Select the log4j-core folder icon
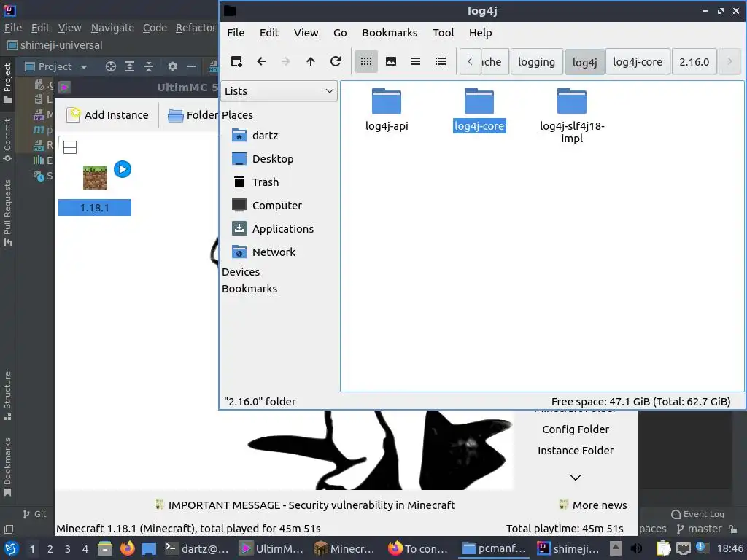 [x=479, y=101]
